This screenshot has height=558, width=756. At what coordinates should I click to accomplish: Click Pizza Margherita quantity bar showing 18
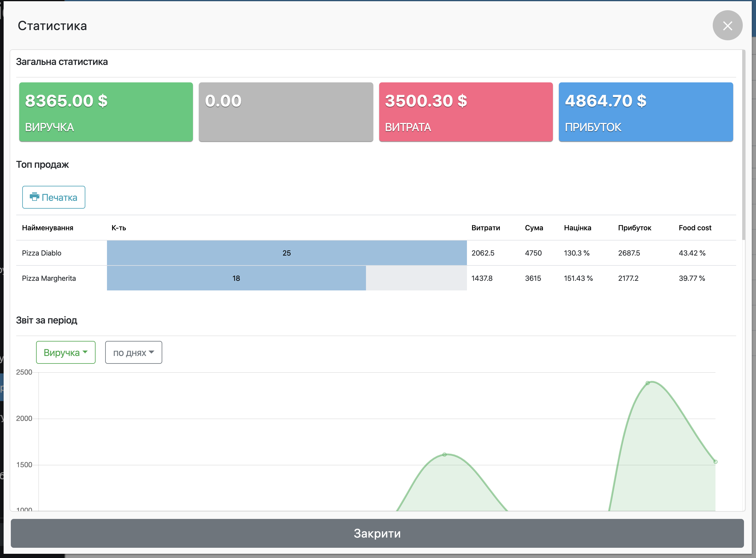tap(236, 278)
